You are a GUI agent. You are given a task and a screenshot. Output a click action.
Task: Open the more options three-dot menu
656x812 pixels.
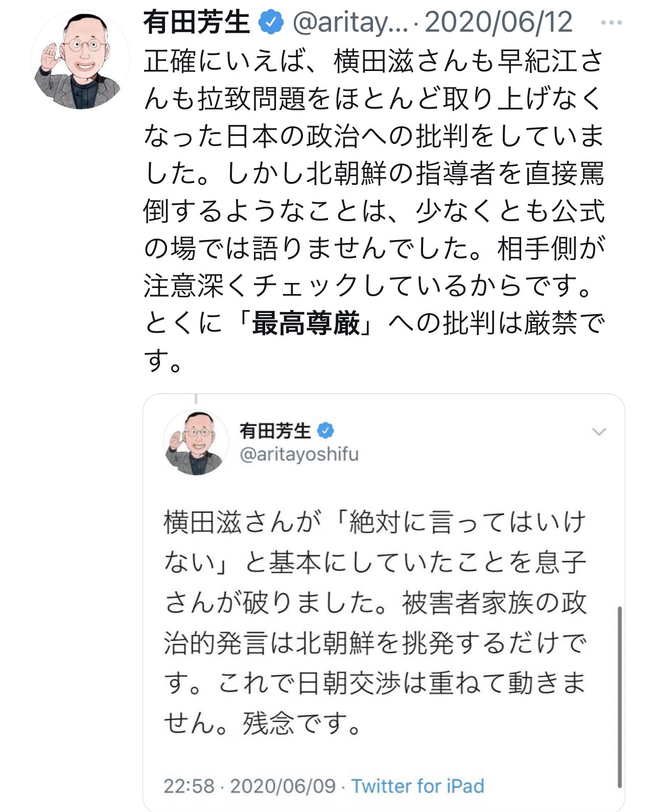[x=612, y=23]
